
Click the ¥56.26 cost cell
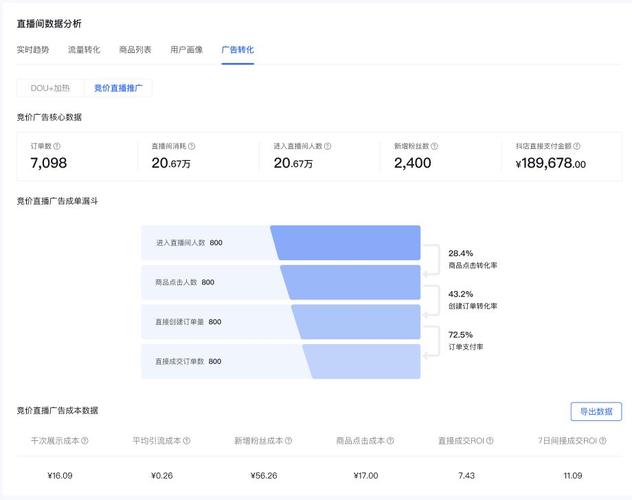(x=264, y=475)
